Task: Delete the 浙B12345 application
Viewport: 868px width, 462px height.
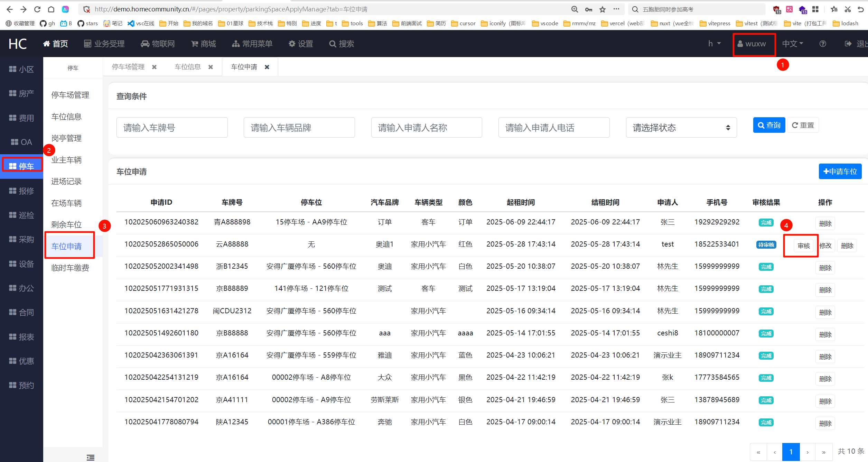Action: click(825, 268)
